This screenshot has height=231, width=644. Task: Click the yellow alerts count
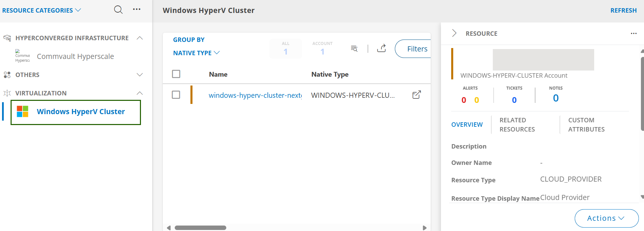(x=477, y=100)
